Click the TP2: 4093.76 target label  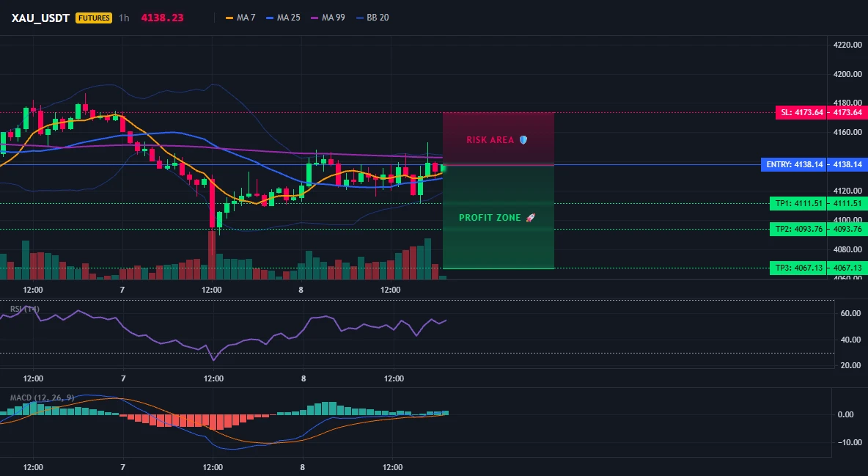798,229
